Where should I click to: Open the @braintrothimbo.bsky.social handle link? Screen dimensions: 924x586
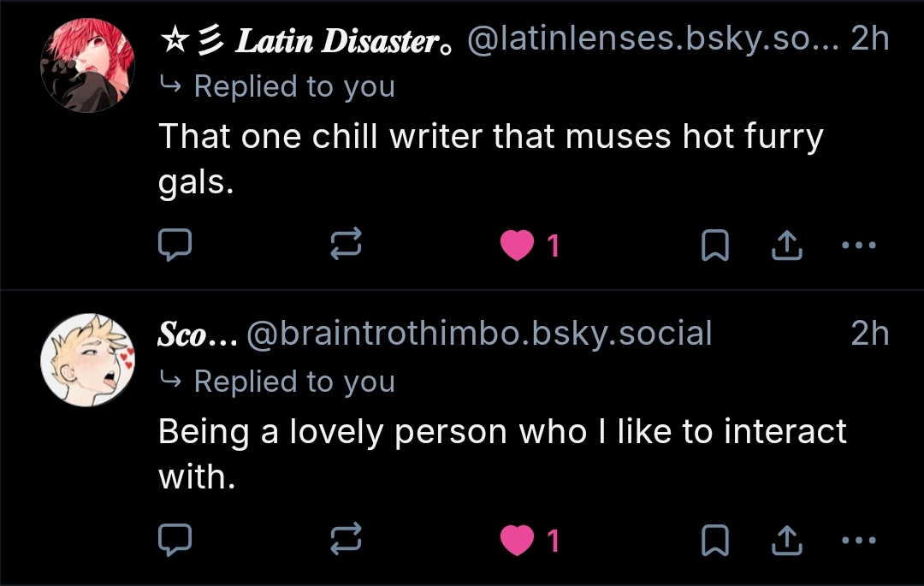[x=479, y=334]
